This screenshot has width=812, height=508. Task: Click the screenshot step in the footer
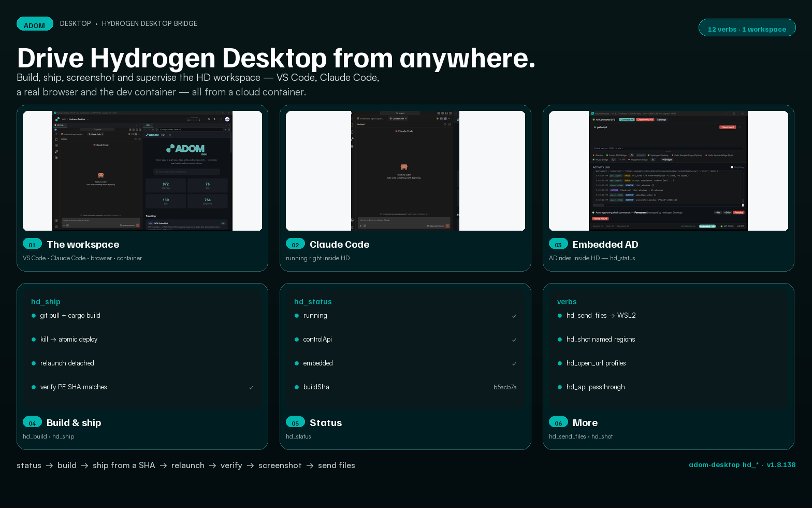coord(280,465)
